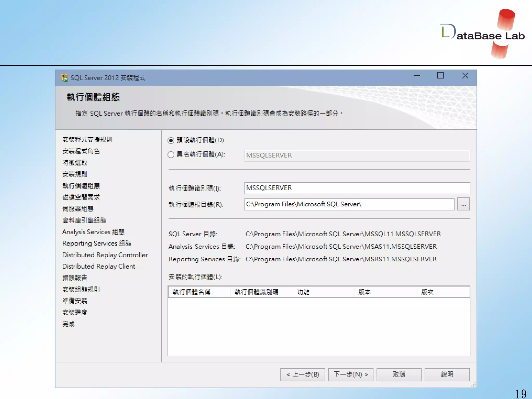Select 安裝程式角色 step in sidebar
532x399 pixels.
click(81, 151)
